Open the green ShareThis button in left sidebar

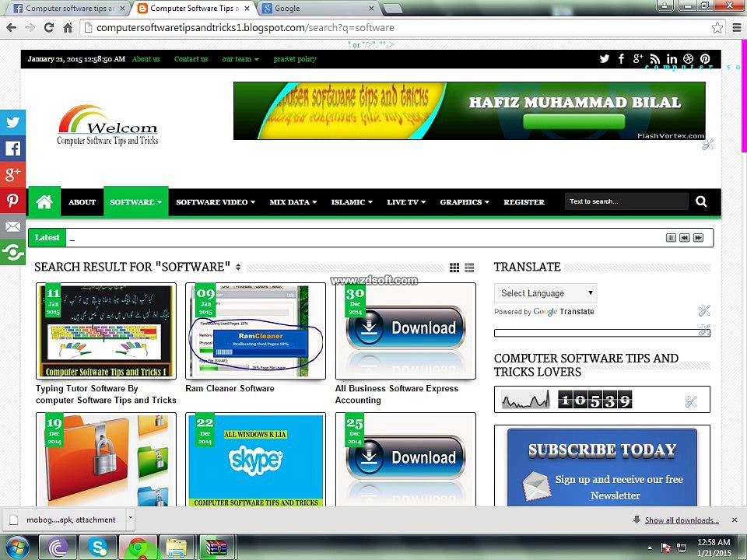(12, 252)
